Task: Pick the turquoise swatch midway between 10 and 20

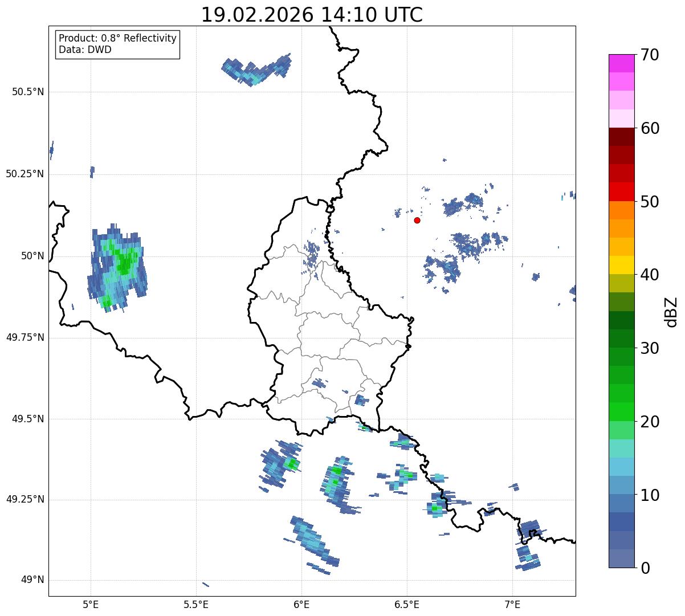Action: click(622, 448)
